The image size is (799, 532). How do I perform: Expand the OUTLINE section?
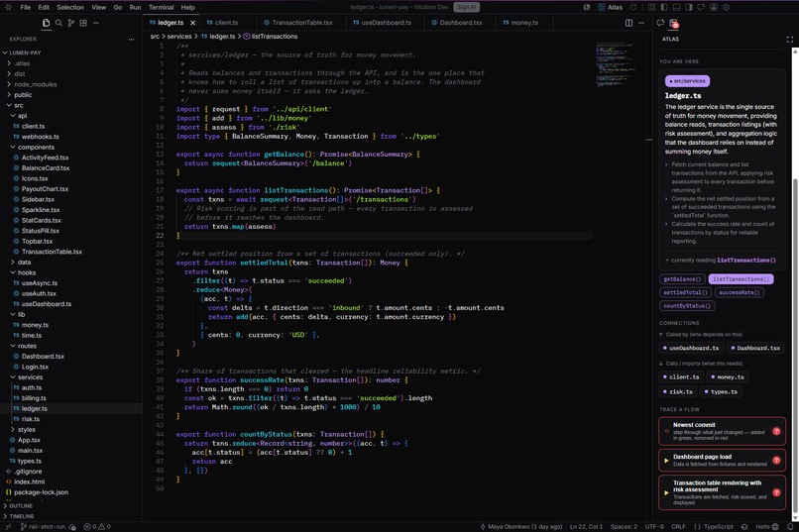click(71, 506)
